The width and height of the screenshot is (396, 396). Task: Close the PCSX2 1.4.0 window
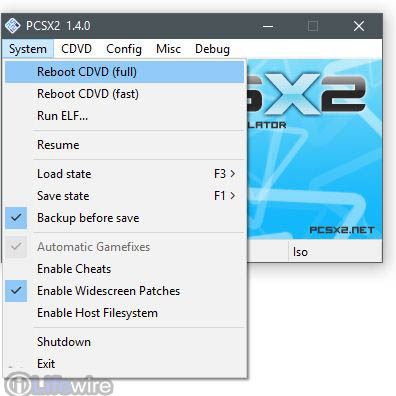coord(359,26)
